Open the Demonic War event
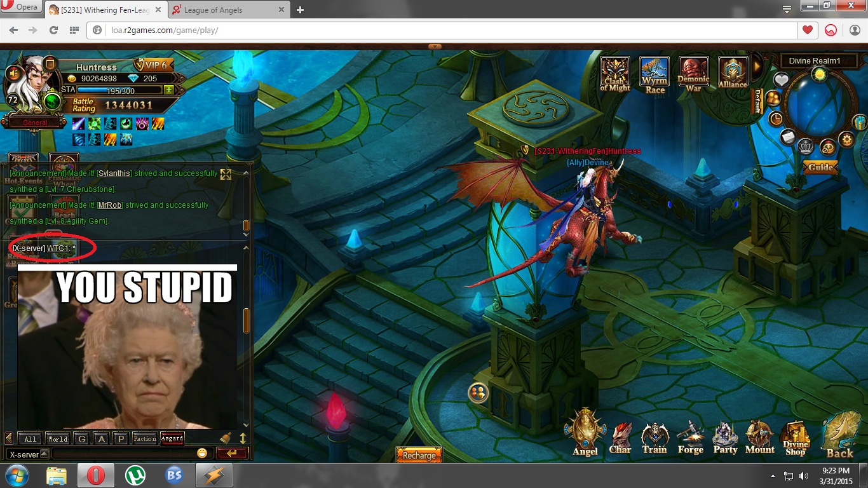The width and height of the screenshot is (868, 488). coord(693,74)
